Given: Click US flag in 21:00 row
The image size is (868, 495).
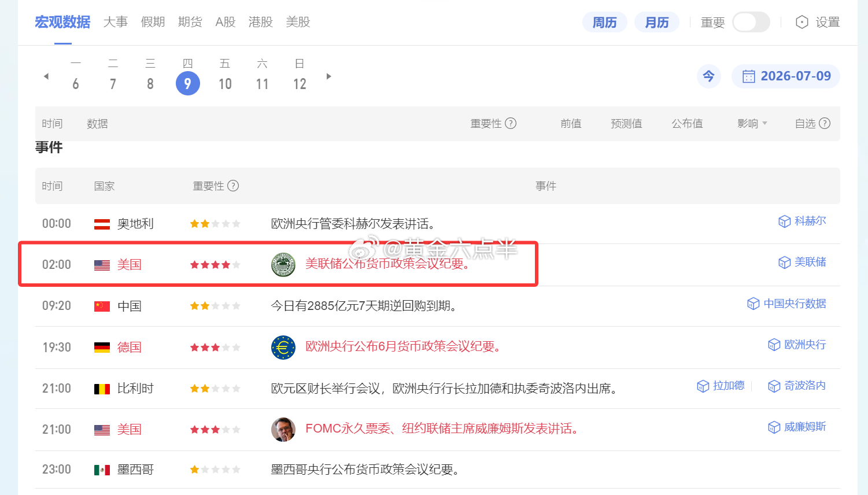Looking at the screenshot, I should pos(102,430).
